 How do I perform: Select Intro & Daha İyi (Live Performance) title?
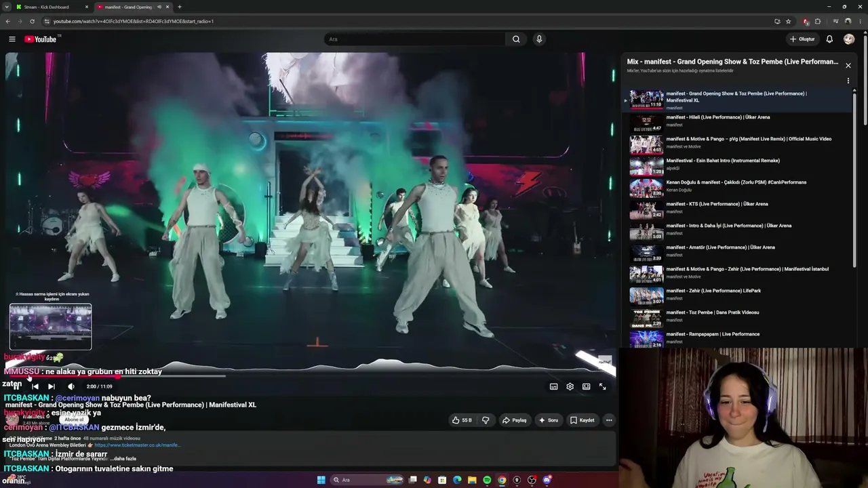[728, 226]
